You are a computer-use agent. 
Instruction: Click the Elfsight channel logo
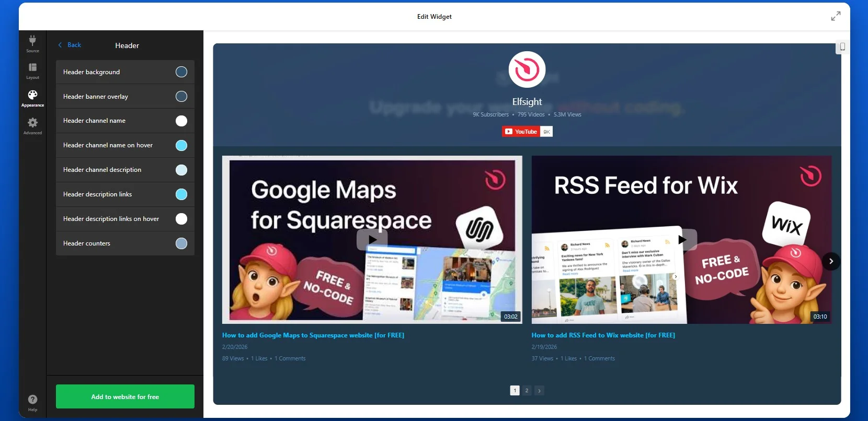click(527, 69)
